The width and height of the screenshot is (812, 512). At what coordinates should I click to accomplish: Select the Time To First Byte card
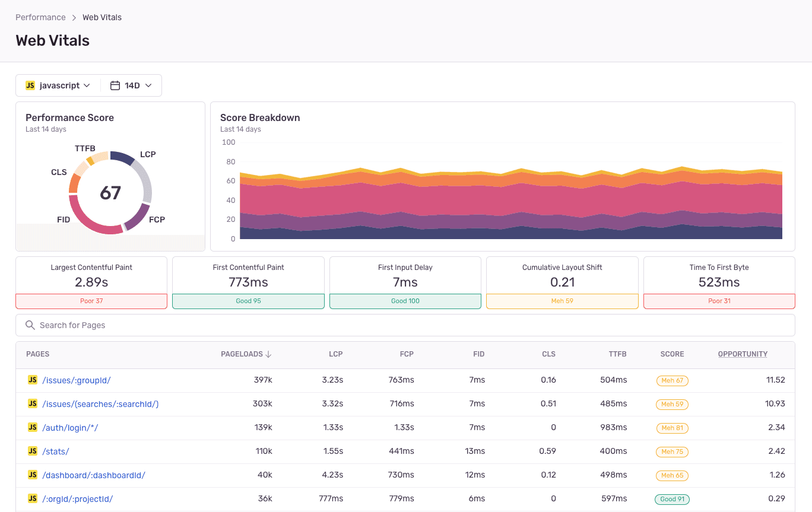pyautogui.click(x=719, y=282)
